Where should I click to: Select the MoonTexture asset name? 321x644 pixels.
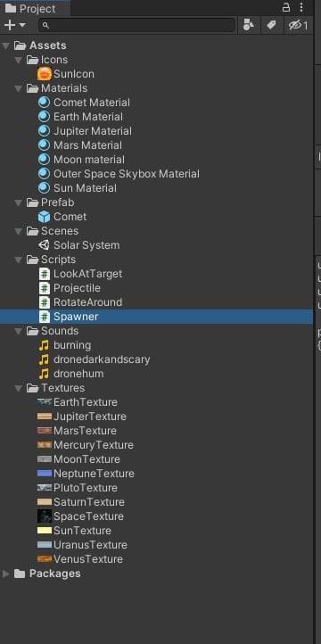coord(86,459)
